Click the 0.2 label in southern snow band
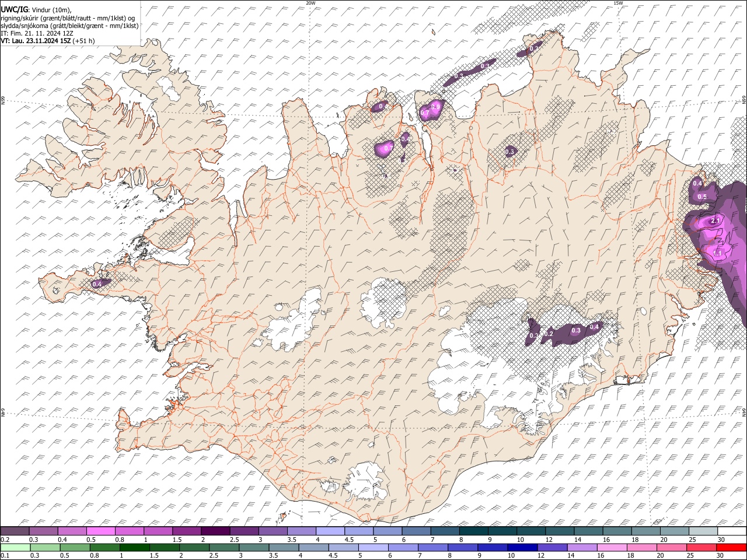The width and height of the screenshot is (747, 560). pos(548,334)
